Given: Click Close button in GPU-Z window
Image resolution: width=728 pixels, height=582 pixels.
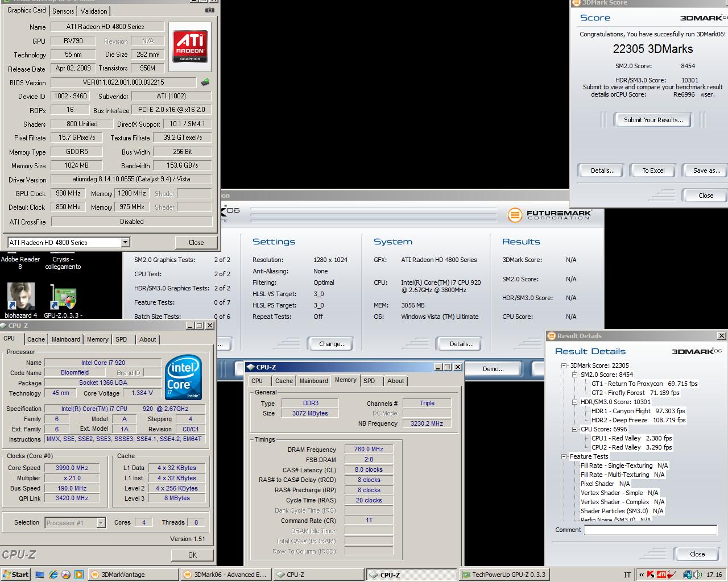Looking at the screenshot, I should point(196,243).
